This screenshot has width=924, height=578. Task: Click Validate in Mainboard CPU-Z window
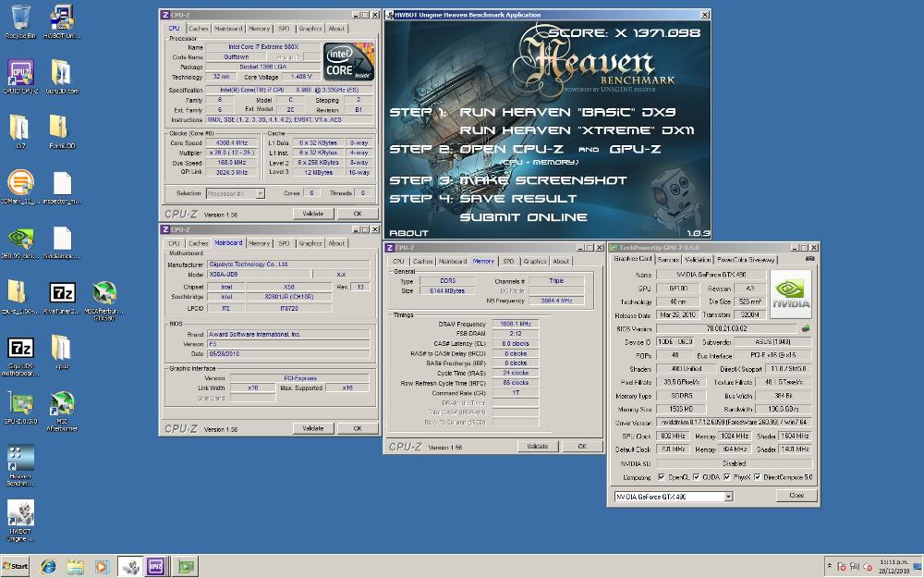(313, 428)
